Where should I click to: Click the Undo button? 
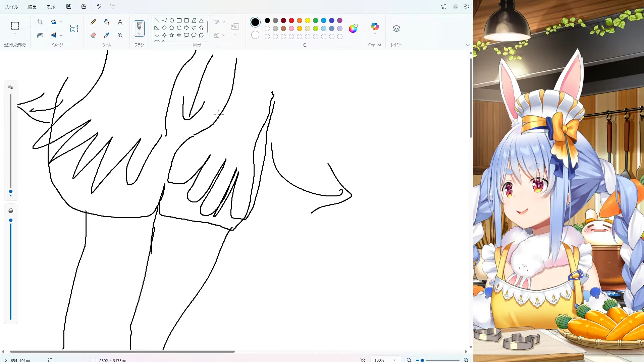point(99,6)
